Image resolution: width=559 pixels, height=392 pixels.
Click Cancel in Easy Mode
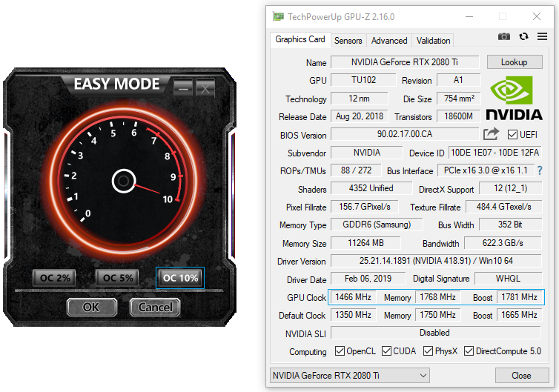point(156,308)
